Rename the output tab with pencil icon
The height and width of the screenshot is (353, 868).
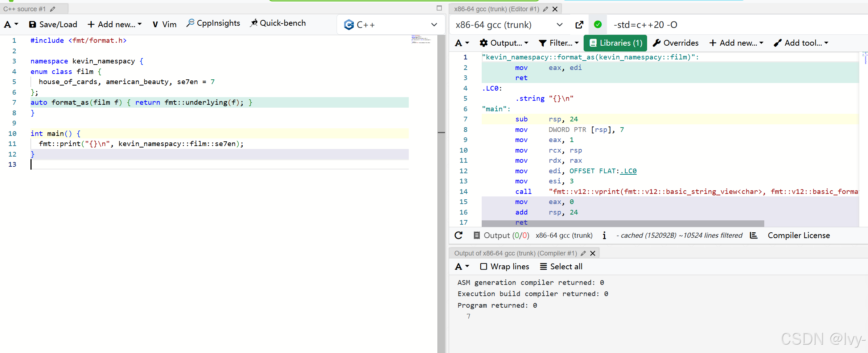583,253
